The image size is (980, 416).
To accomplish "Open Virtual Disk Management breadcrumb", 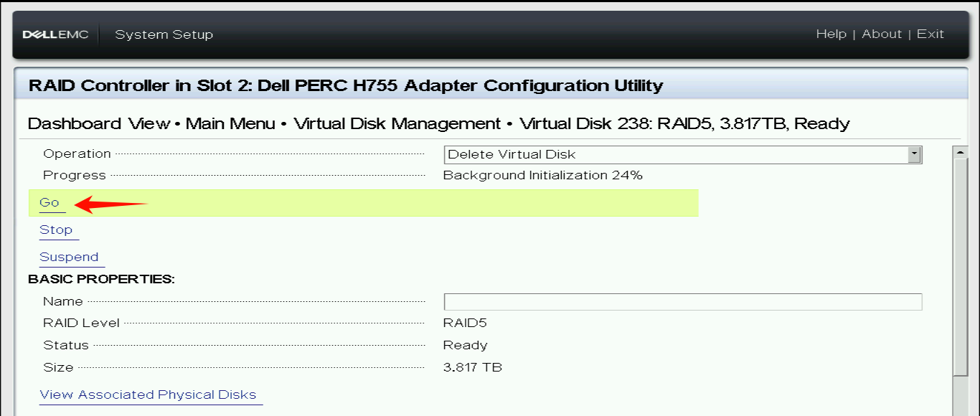I will [396, 123].
